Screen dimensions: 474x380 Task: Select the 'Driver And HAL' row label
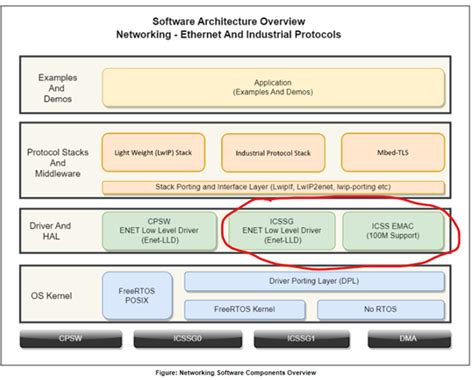[50, 231]
